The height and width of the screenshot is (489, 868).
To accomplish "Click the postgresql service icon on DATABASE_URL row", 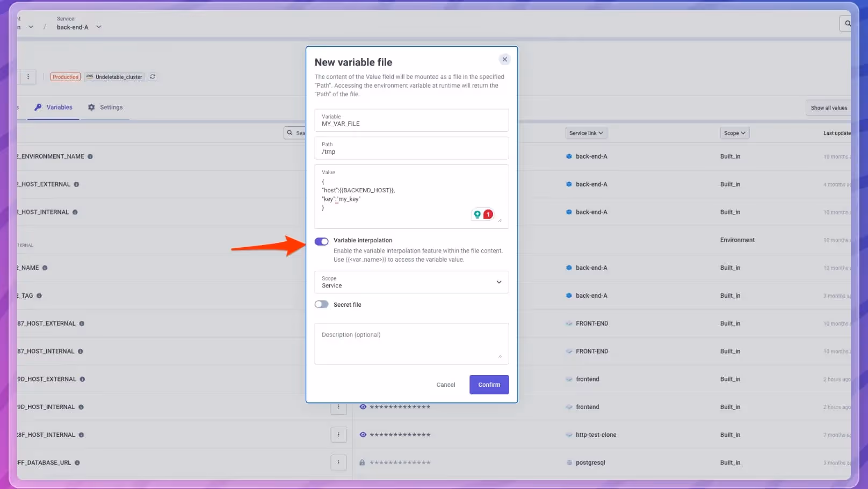I will pos(568,462).
